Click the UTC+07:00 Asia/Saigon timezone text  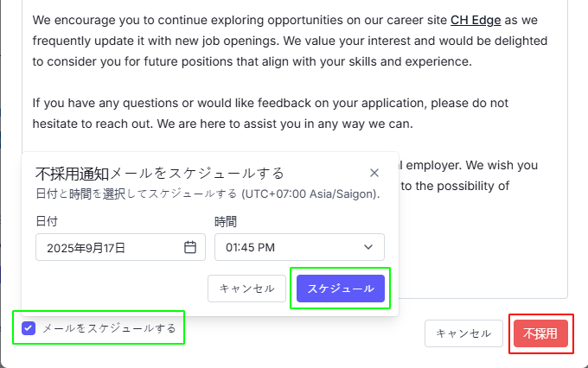(x=311, y=194)
